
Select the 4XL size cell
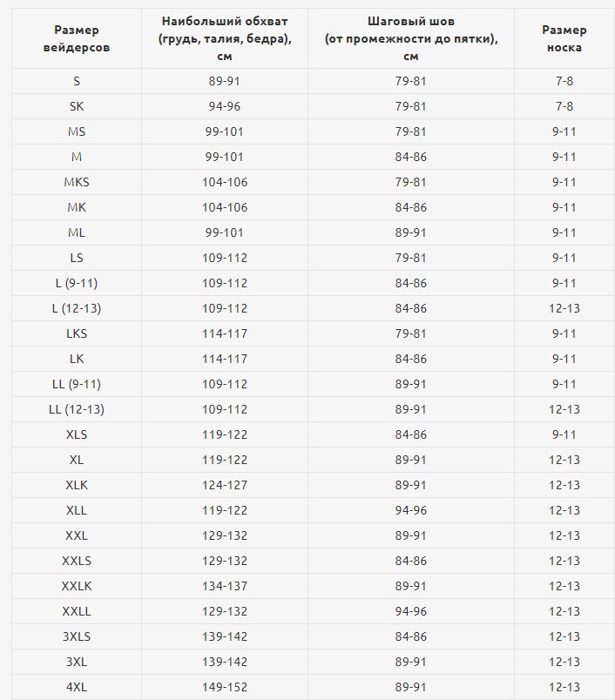[77, 687]
